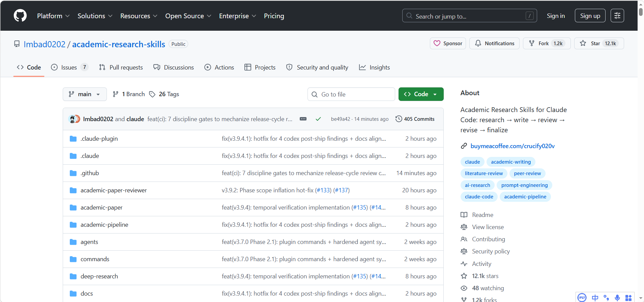Switch to the Actions tab

219,67
